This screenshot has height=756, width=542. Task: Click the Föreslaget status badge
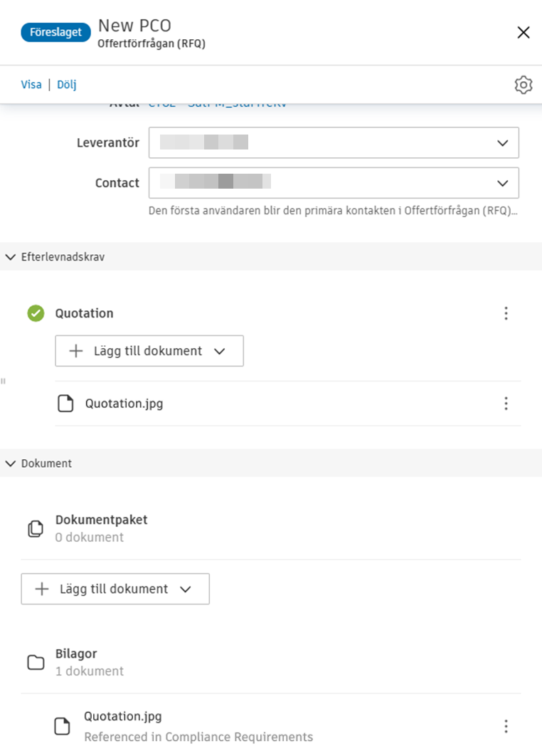point(55,32)
